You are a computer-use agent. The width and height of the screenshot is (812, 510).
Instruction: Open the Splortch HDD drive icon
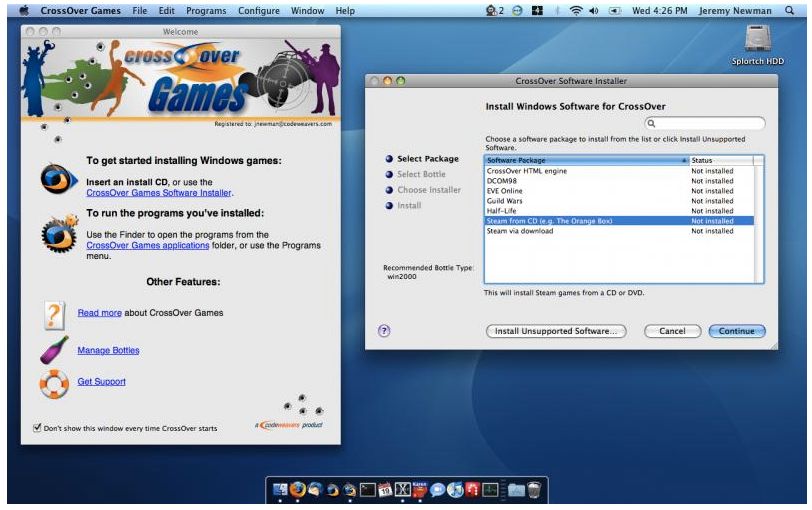tap(758, 39)
